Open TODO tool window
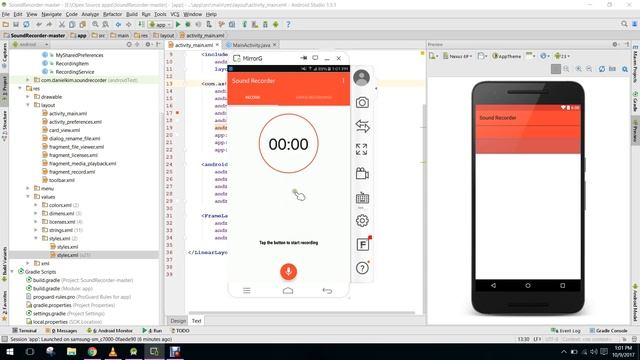The width and height of the screenshot is (640, 360). click(x=180, y=331)
